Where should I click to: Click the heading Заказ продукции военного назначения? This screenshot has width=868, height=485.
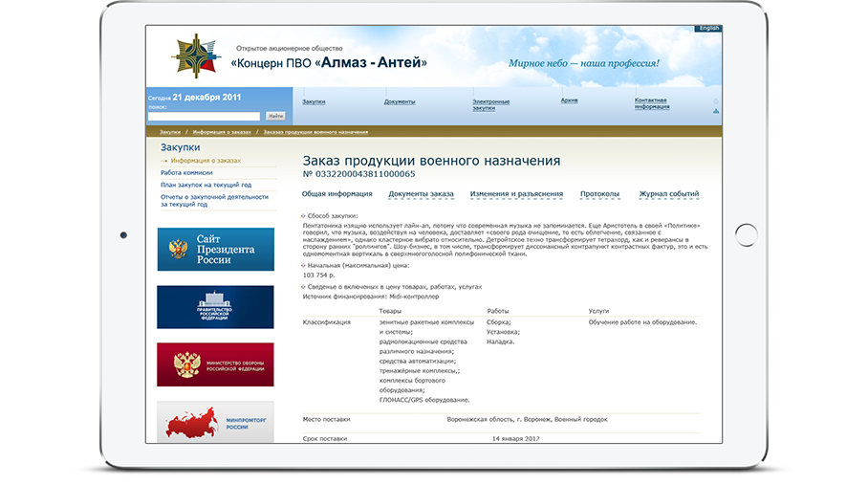[431, 161]
